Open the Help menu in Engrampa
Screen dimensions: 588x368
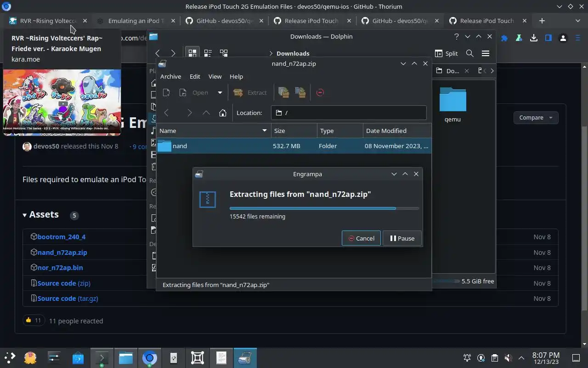(236, 76)
